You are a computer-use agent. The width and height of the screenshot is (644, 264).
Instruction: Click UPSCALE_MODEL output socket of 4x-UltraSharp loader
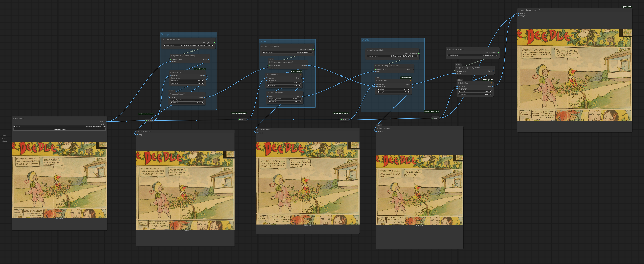coord(499,53)
